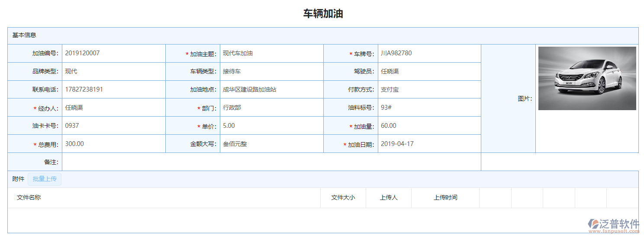644x238 pixels.
Task: Click the 车牌号 field 川A982780
Action: point(429,54)
